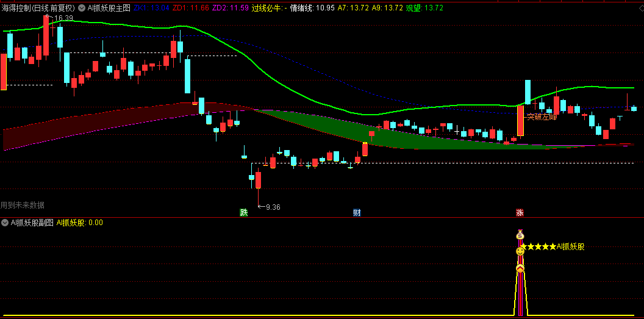Click the 突破左峰 annotation
This screenshot has height=319, width=644.
point(542,117)
